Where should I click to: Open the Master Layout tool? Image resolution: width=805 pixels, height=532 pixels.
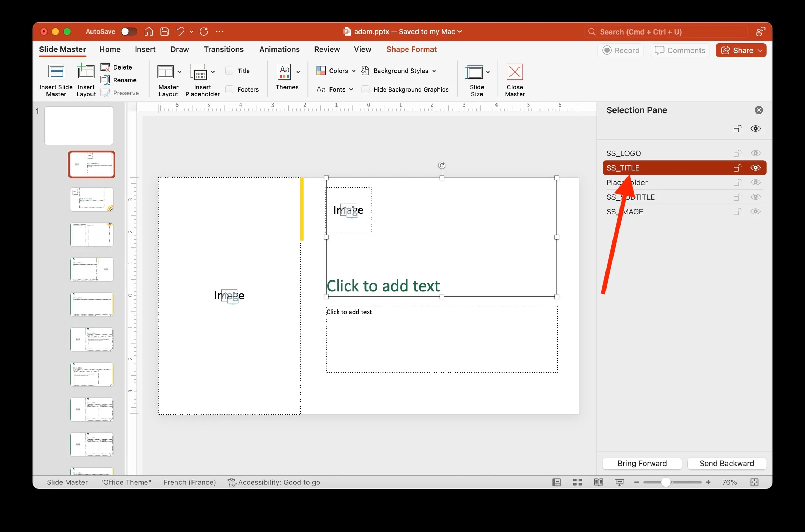[165, 72]
